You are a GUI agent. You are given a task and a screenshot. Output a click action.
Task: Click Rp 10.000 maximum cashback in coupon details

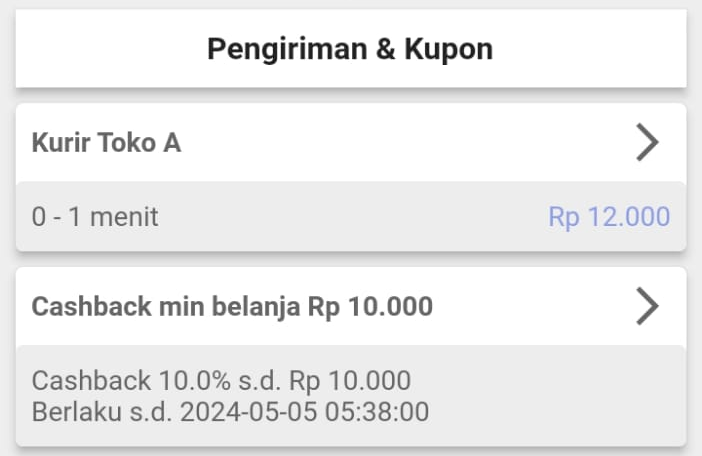[353, 381]
